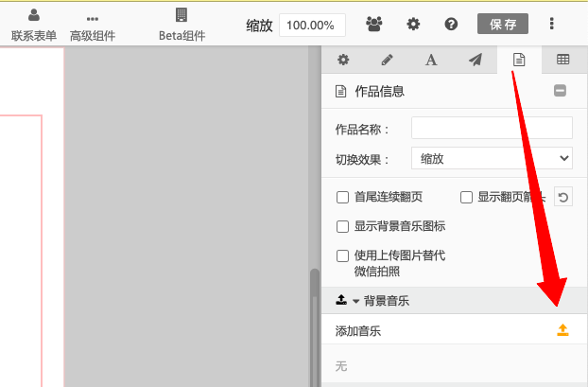Switch to the pencil edit tab
This screenshot has height=387, width=588.
[x=387, y=60]
